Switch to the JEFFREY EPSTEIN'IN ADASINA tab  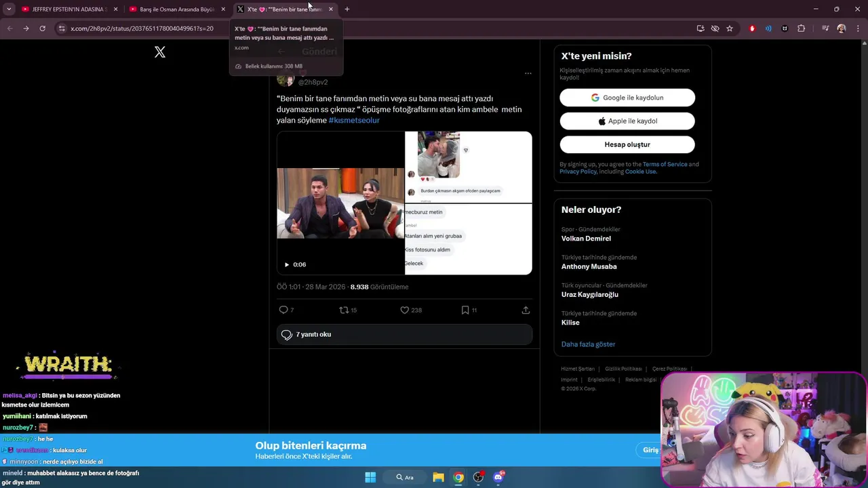[x=68, y=9]
